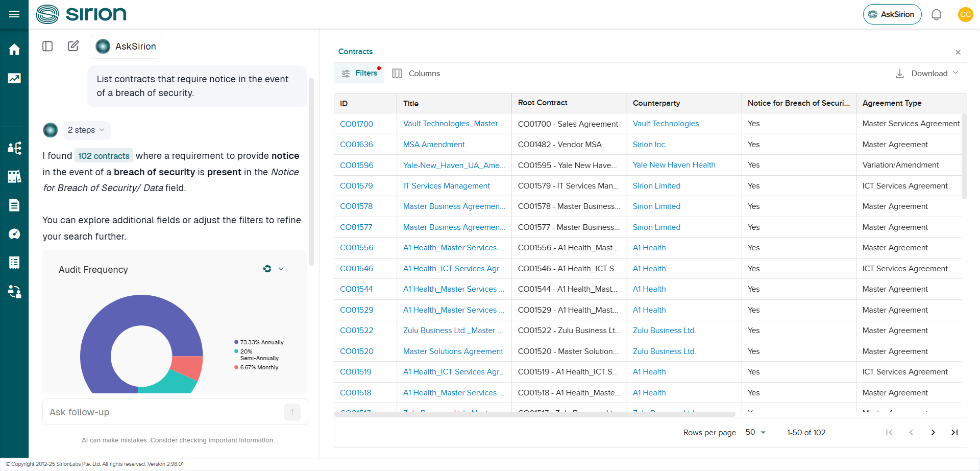The height and width of the screenshot is (471, 980).
Task: Open contract CO01579
Action: (356, 186)
